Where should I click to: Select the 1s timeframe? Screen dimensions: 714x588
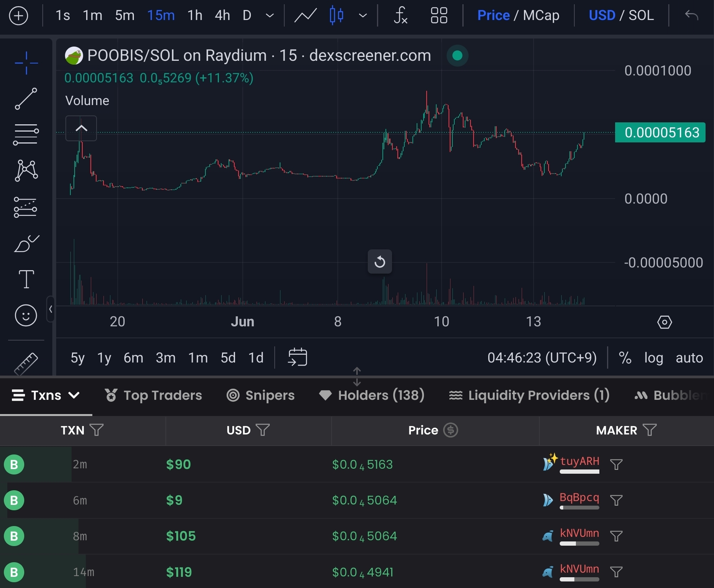[x=63, y=15]
